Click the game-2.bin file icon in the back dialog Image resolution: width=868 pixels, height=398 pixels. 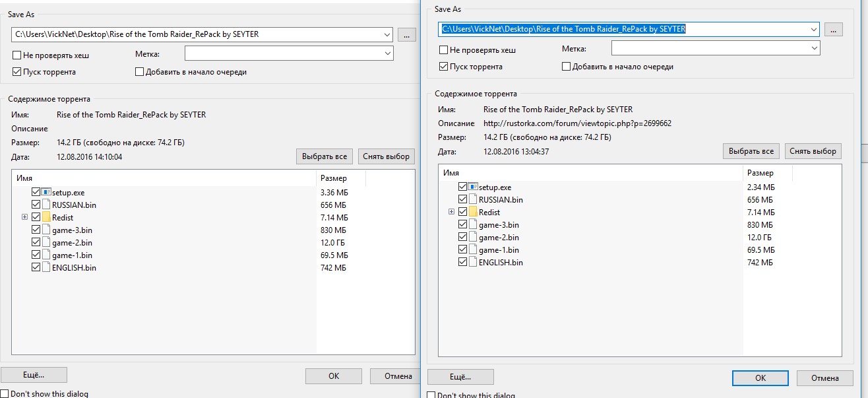coord(46,242)
